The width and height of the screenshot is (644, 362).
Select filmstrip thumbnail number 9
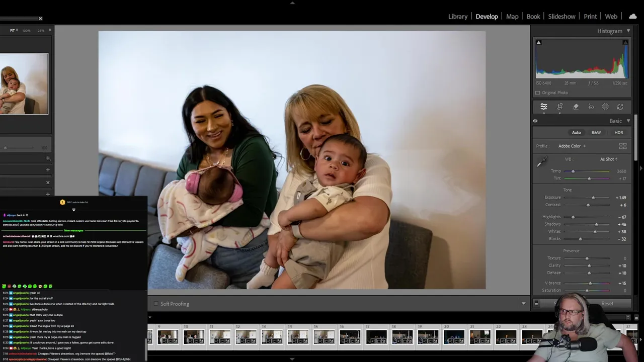(x=168, y=337)
